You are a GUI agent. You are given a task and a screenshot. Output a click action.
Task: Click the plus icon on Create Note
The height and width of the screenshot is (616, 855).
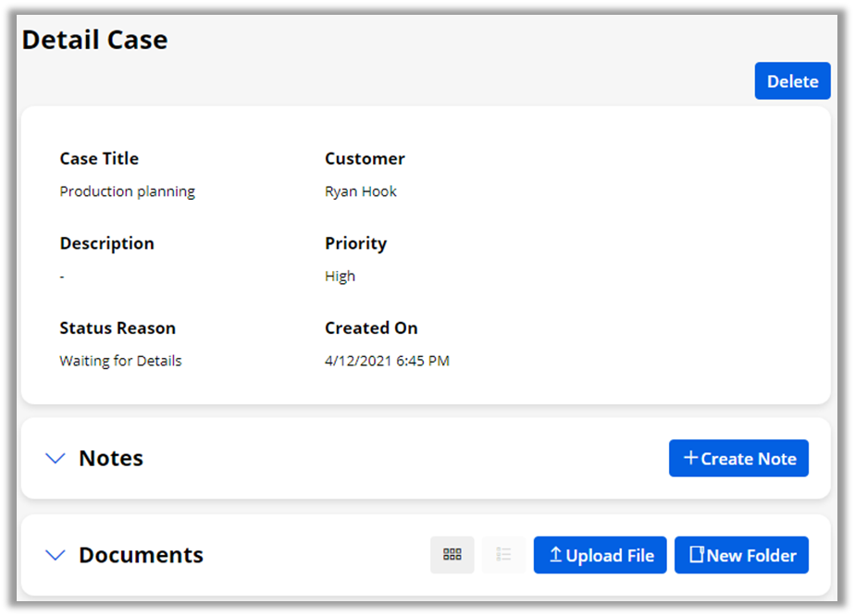[690, 458]
